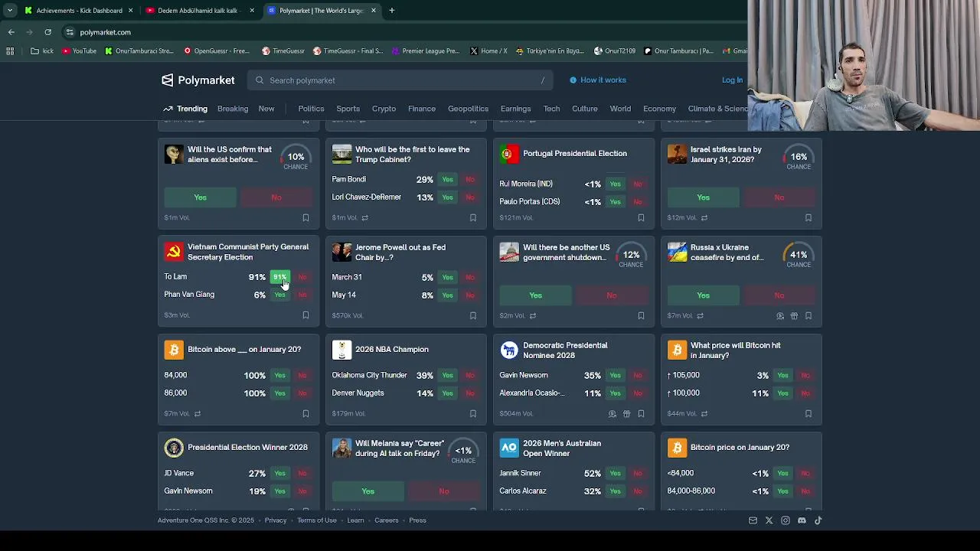This screenshot has height=551, width=980.
Task: Click gift icon on Russia x Ukraine card
Action: tap(794, 315)
